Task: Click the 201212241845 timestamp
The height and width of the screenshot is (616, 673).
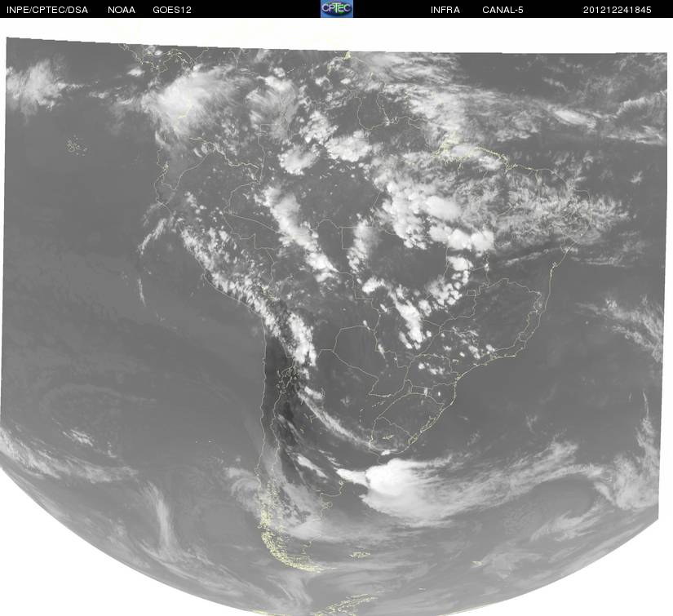Action: tap(617, 10)
